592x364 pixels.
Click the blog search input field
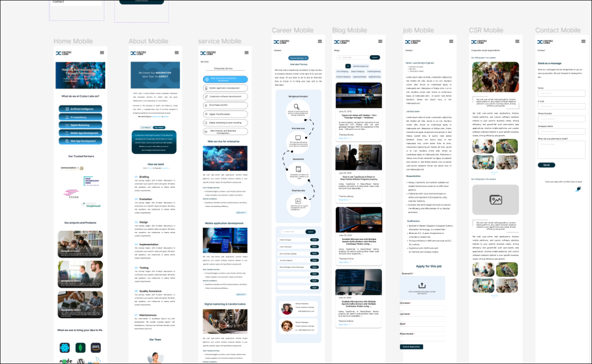[x=353, y=57]
